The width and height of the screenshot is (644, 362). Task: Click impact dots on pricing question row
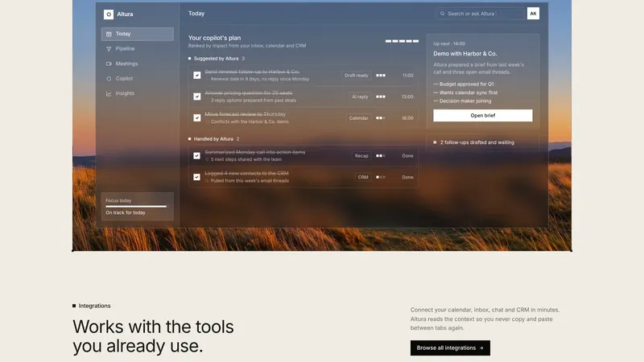[381, 97]
